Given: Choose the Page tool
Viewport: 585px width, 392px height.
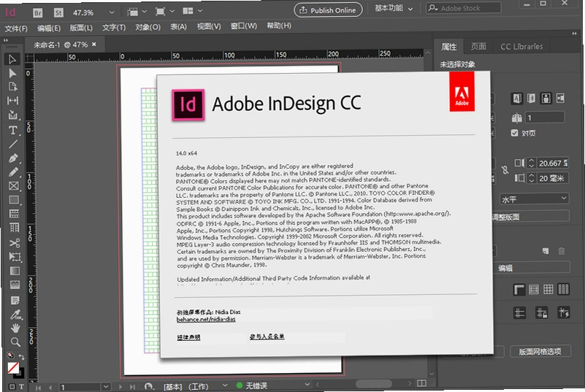Looking at the screenshot, I should coord(12,87).
